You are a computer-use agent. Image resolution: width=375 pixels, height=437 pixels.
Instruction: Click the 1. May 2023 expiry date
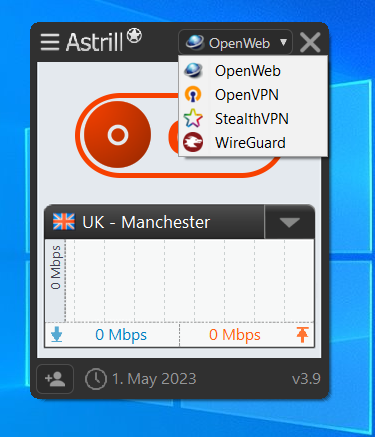pos(154,379)
